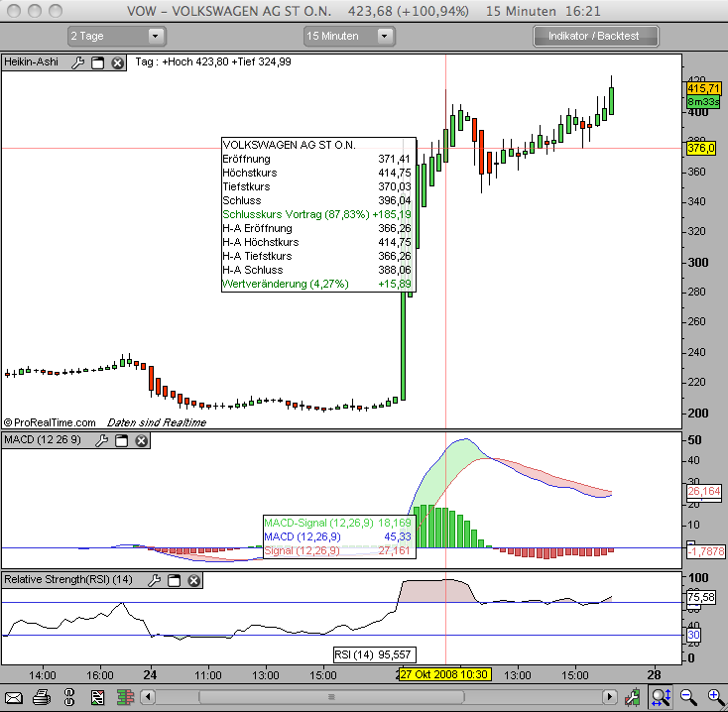
Task: Click the horizontal scrollbar thumb
Action: tap(331, 697)
